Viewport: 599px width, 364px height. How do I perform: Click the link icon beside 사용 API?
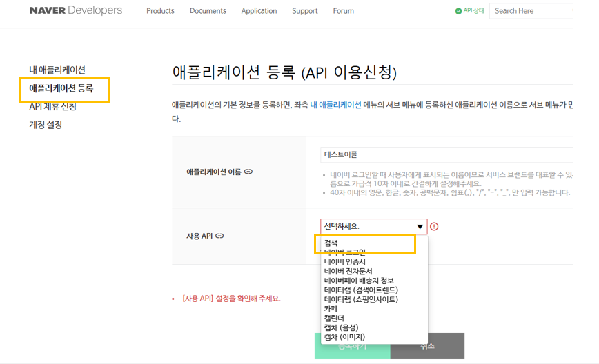tap(219, 236)
